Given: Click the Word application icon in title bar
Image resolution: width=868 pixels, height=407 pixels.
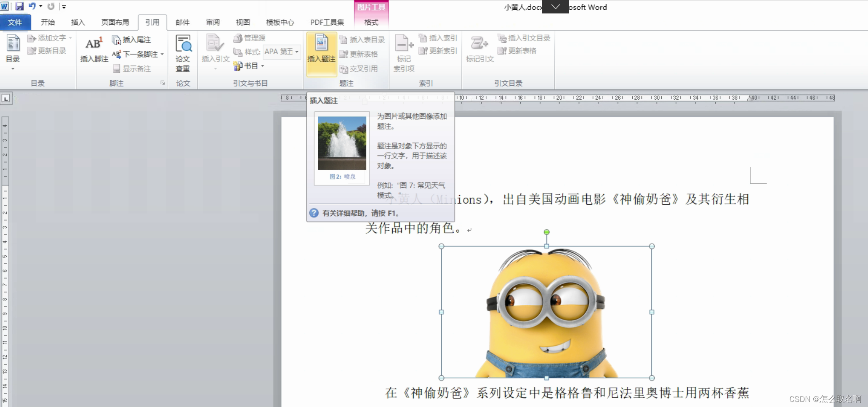Looking at the screenshot, I should tap(5, 6).
